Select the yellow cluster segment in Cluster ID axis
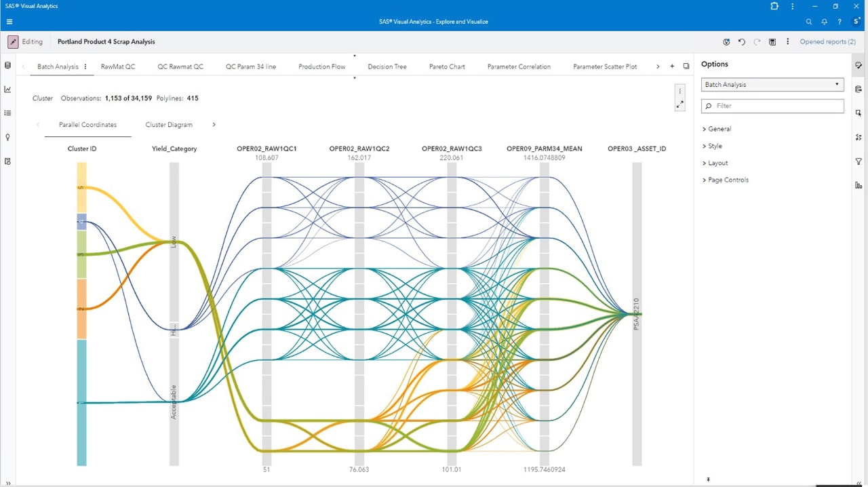 [81, 187]
